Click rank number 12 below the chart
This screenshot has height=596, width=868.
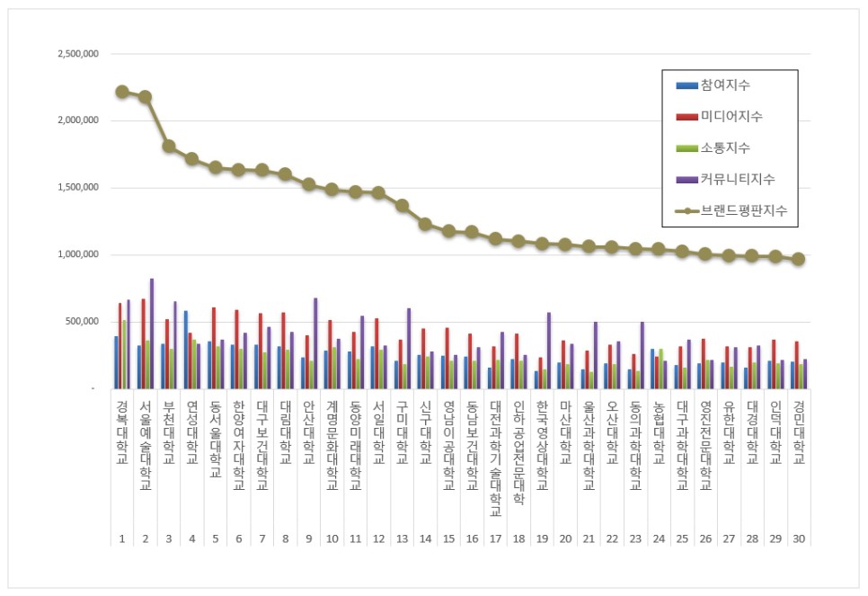[x=378, y=539]
